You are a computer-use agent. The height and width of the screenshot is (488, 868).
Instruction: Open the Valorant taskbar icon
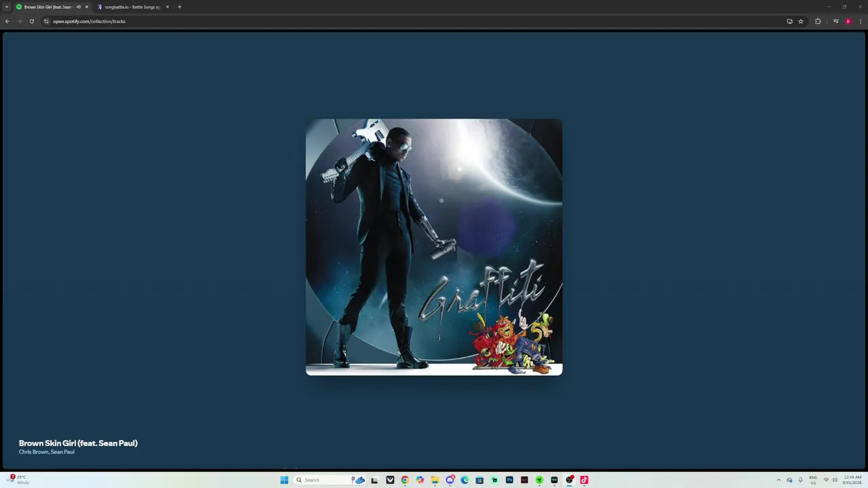click(x=524, y=480)
